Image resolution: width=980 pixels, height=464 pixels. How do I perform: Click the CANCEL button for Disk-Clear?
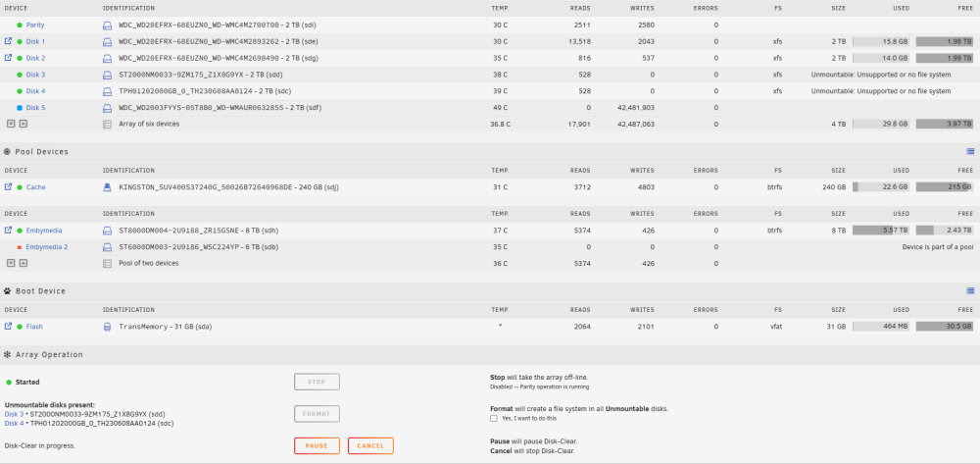[370, 446]
